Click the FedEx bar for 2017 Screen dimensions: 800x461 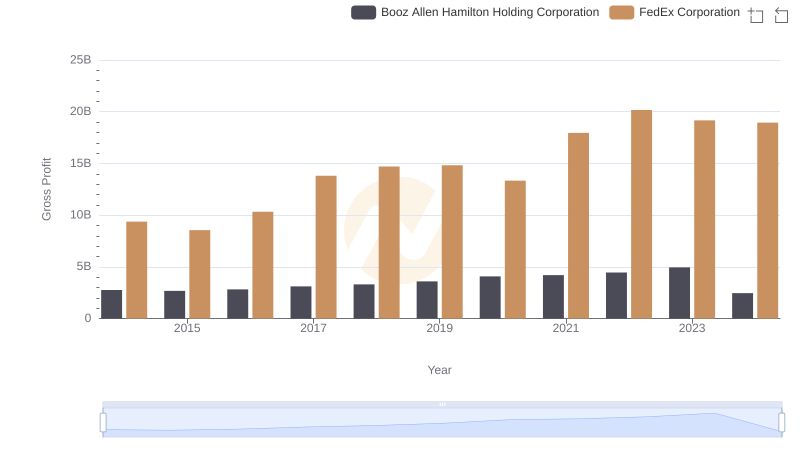tap(326, 247)
